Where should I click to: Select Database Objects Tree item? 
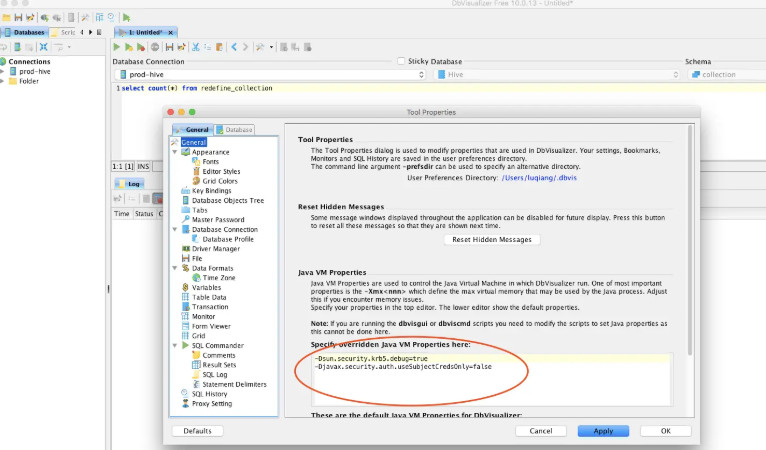click(228, 200)
